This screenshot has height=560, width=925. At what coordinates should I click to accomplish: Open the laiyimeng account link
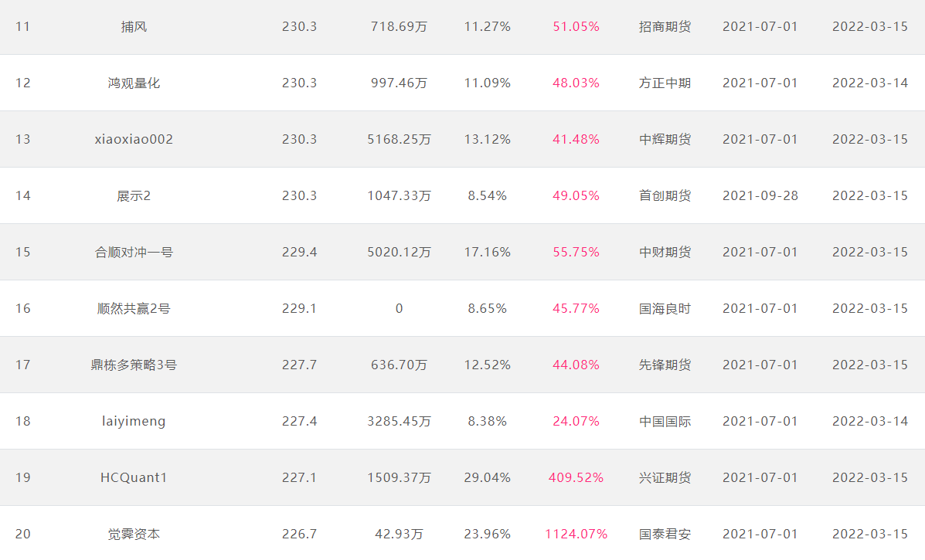134,422
